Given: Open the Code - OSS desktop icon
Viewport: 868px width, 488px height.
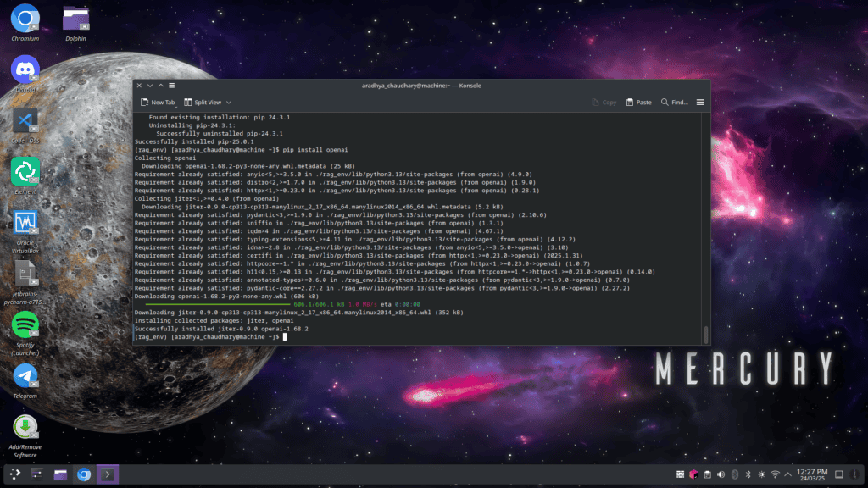Looking at the screenshot, I should click(x=25, y=125).
